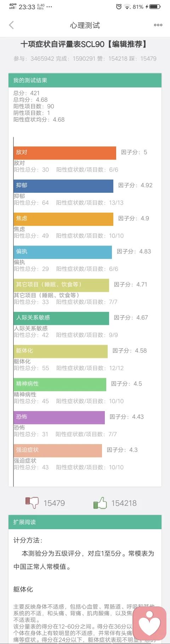The width and height of the screenshot is (170, 644).
Task: Tap the Wi-Fi status bar icon
Action: 127,7
